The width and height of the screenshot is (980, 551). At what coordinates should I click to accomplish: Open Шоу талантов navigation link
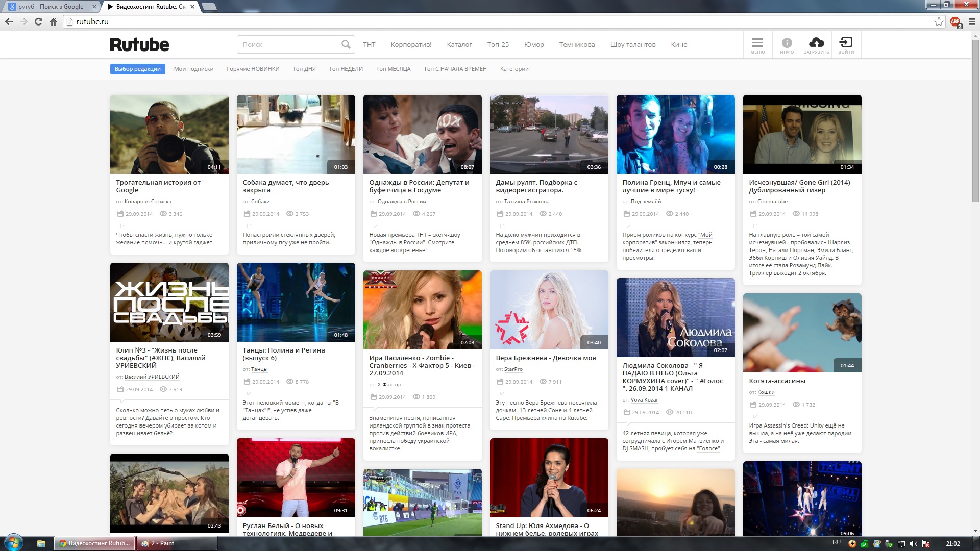(x=632, y=45)
